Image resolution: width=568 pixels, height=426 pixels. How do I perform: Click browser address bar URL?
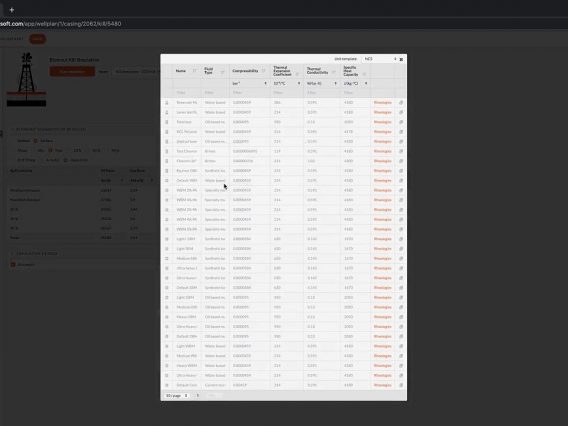(60, 24)
